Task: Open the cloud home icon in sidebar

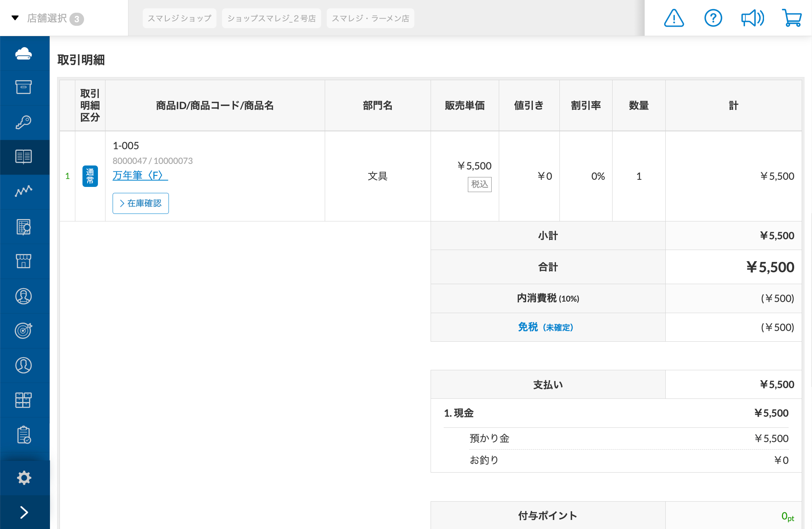Action: (x=24, y=53)
